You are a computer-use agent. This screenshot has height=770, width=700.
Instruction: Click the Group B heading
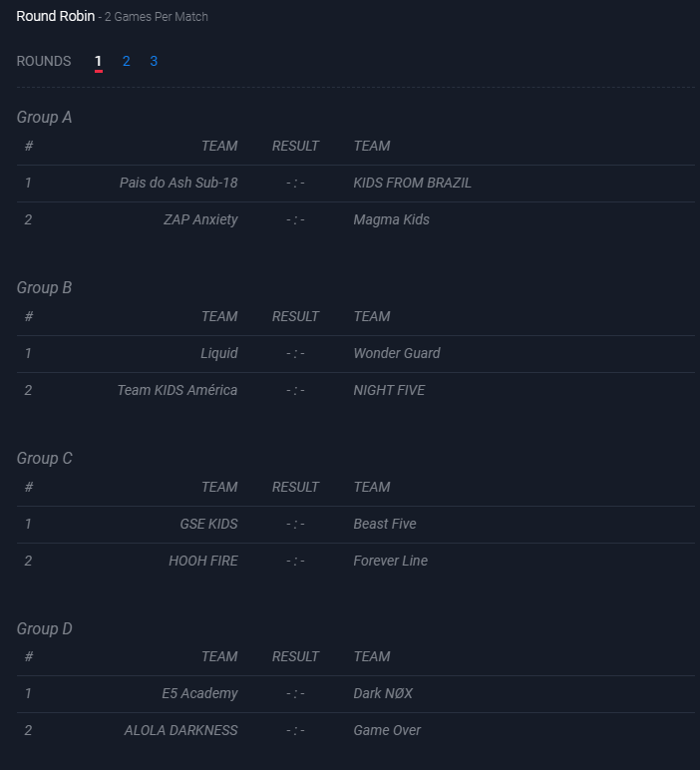point(44,288)
